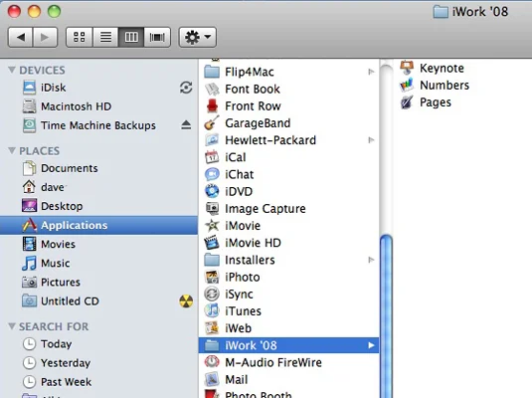Click the iDisk sync icon
The height and width of the screenshot is (398, 532).
[186, 88]
